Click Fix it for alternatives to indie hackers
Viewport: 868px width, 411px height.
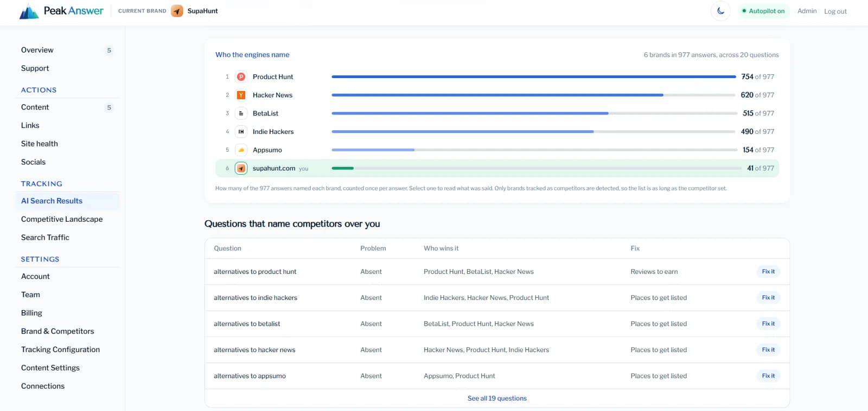768,298
